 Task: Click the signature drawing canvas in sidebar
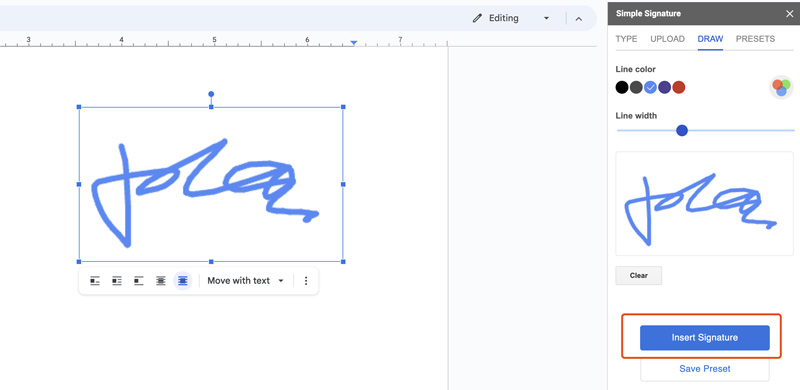pyautogui.click(x=705, y=203)
